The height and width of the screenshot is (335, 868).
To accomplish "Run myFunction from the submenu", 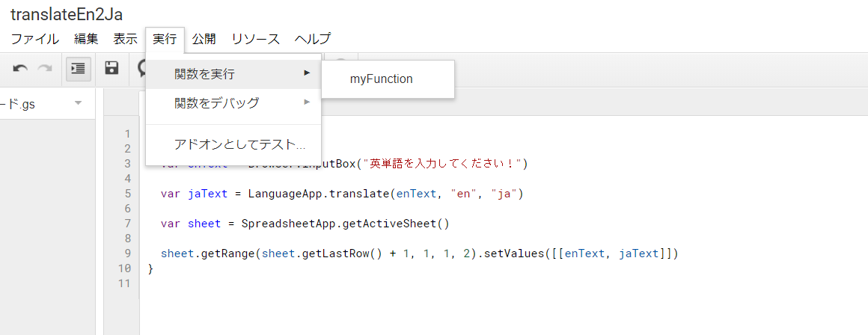I will [x=381, y=79].
